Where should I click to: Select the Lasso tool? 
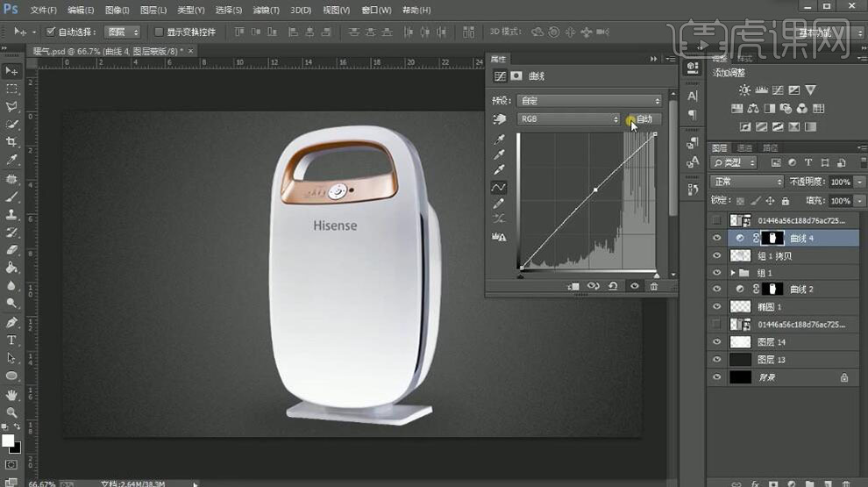pyautogui.click(x=11, y=106)
